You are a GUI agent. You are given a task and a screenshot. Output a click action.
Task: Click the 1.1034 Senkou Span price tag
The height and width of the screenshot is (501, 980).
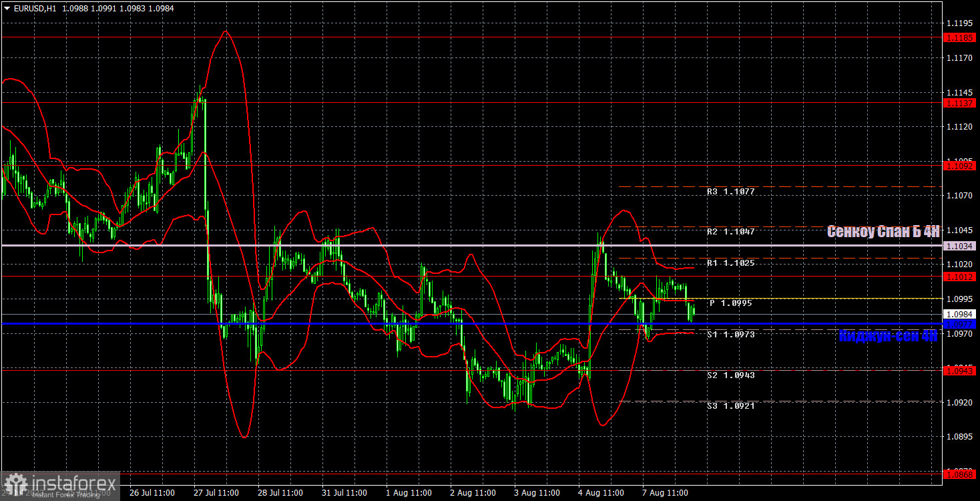click(961, 246)
